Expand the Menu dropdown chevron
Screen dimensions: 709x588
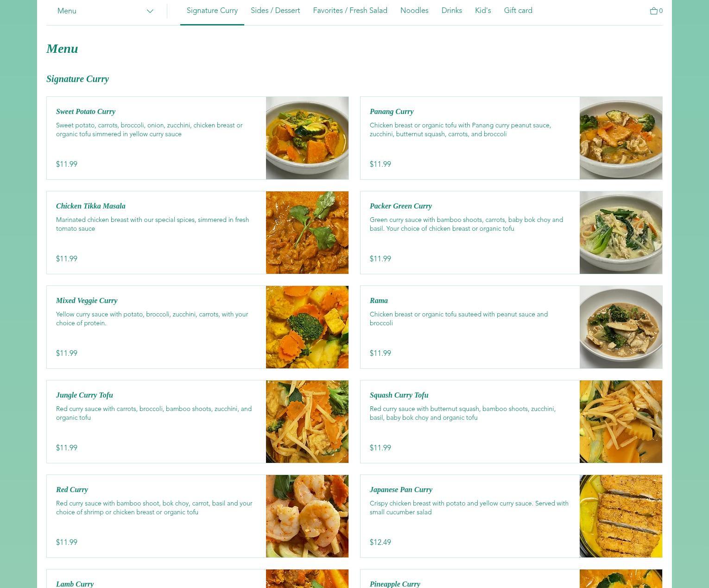(x=150, y=11)
